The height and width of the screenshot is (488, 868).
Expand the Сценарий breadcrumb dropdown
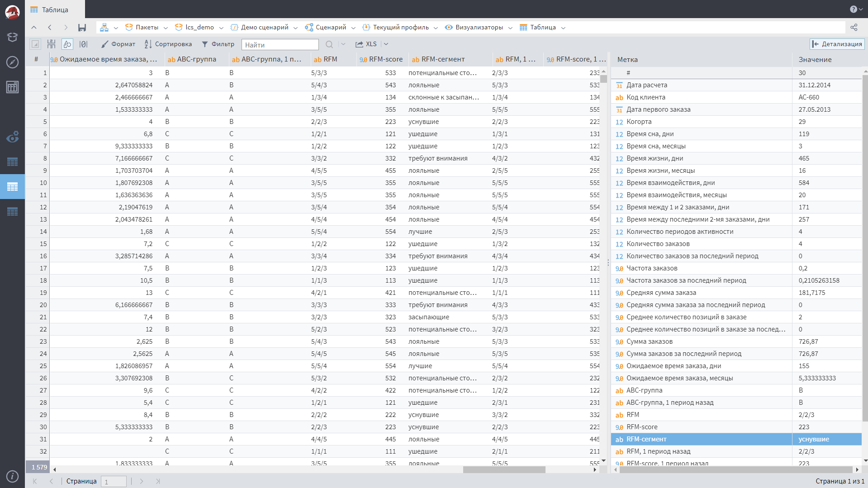point(353,28)
